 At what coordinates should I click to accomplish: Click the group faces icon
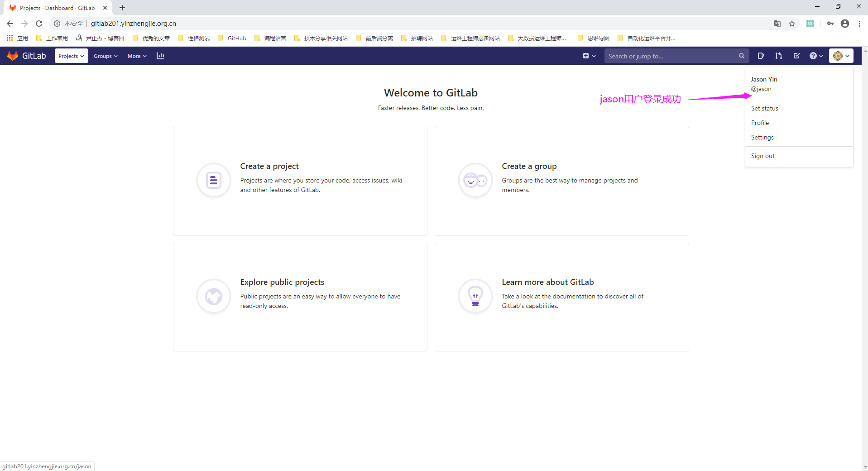(x=475, y=180)
